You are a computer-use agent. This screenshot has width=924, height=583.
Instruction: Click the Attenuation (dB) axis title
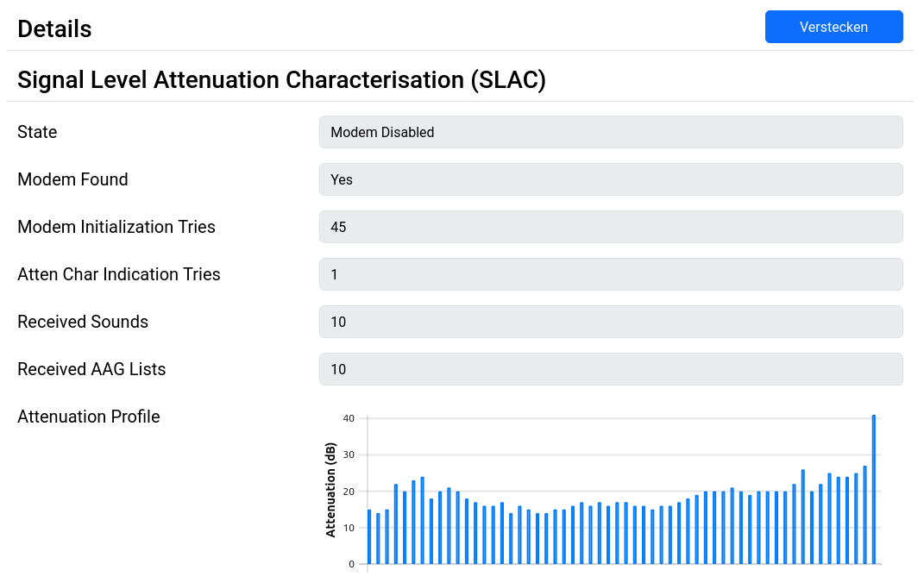click(330, 490)
